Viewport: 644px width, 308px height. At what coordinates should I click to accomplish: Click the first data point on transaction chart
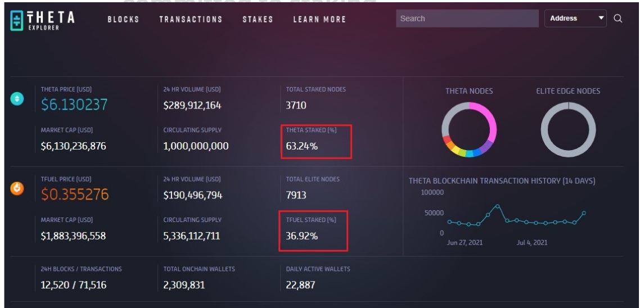click(x=449, y=222)
